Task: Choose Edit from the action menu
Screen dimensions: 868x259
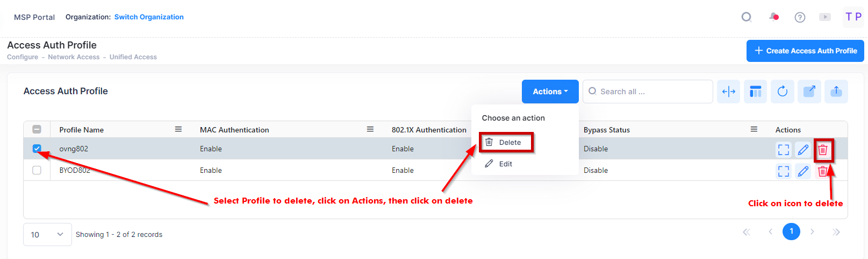Action: [x=505, y=164]
